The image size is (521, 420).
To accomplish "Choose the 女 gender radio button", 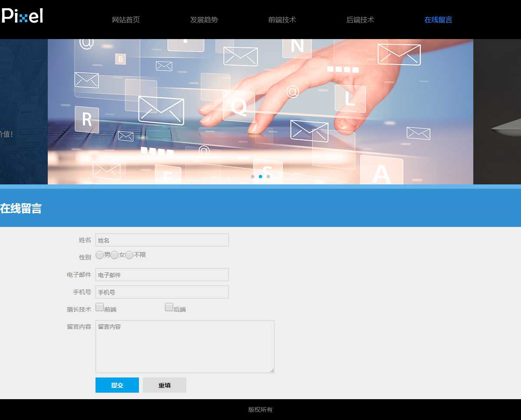I will 115,255.
